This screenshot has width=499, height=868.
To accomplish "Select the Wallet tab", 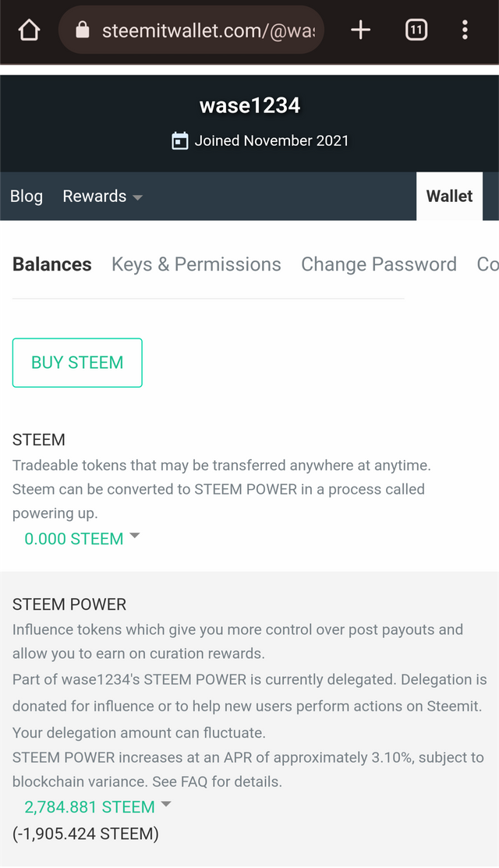I will pos(449,197).
